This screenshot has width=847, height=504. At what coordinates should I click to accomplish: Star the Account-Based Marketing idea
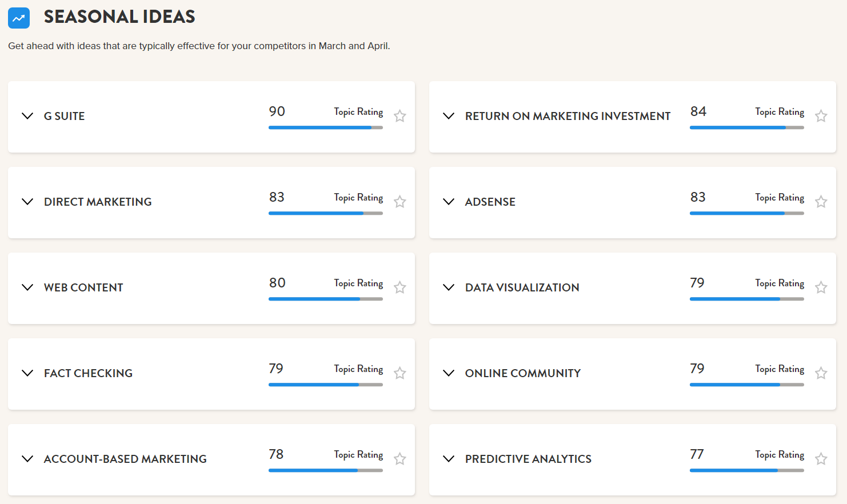[400, 459]
